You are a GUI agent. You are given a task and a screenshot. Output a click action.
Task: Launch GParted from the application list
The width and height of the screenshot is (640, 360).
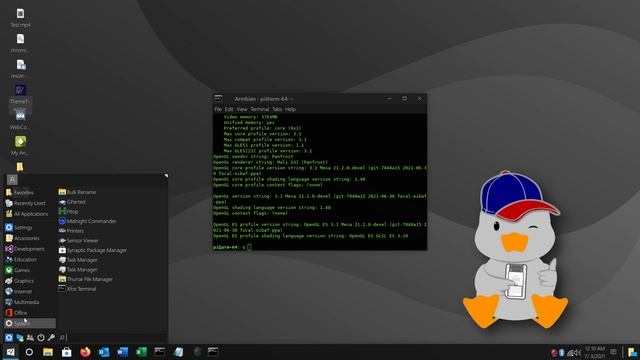tap(72, 202)
